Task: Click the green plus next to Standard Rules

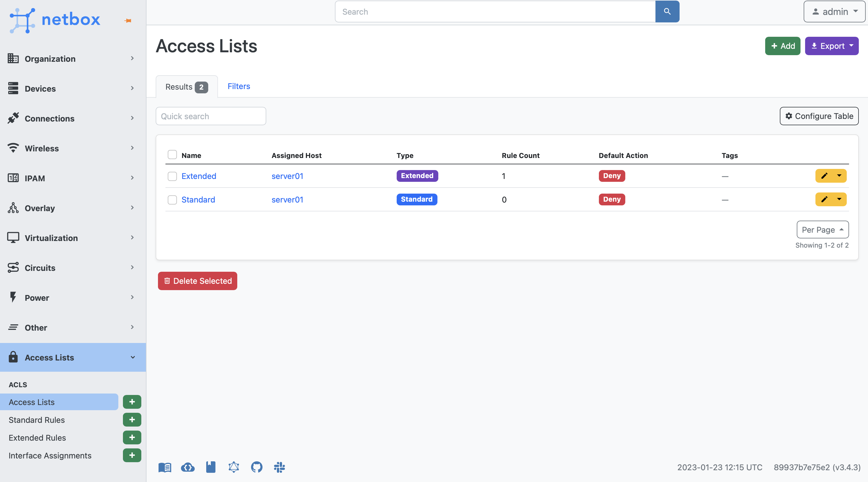Action: 132,420
